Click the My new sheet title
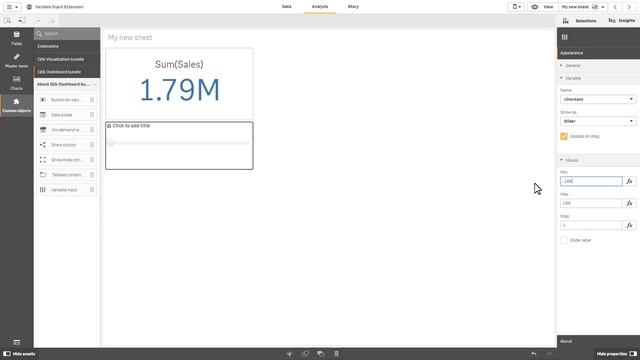The width and height of the screenshot is (640, 360). [130, 38]
